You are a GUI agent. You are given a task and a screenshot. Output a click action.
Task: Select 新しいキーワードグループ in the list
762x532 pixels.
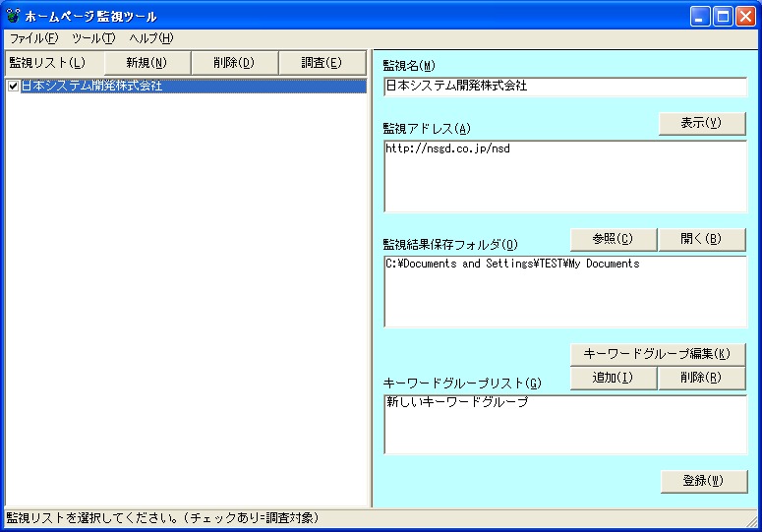tap(457, 402)
